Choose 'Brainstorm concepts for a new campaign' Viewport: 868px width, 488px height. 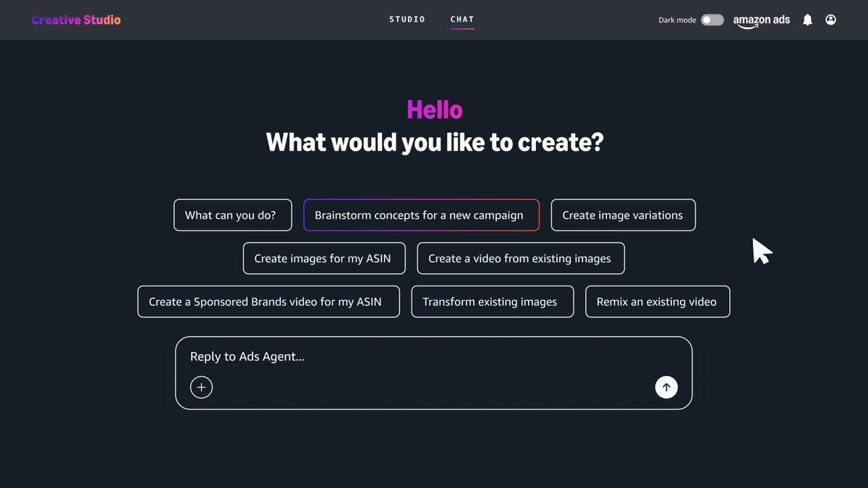(x=421, y=215)
